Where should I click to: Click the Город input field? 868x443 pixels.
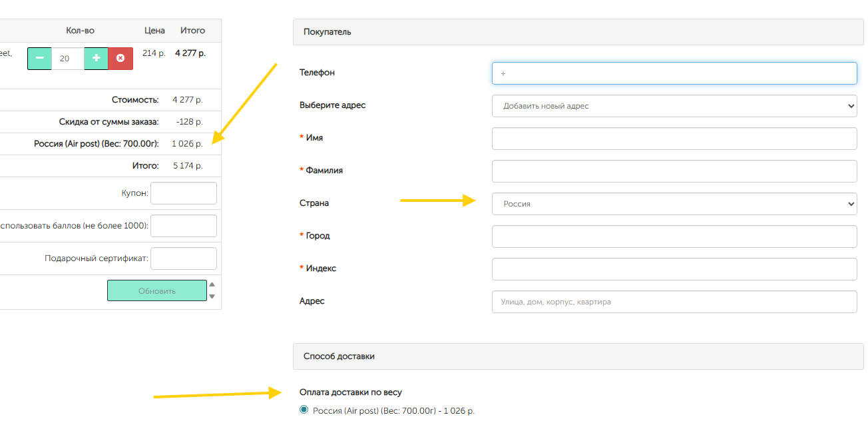tap(674, 236)
